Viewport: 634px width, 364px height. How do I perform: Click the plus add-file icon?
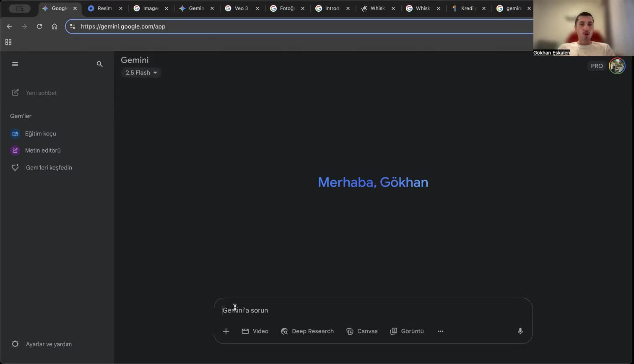[x=226, y=331]
